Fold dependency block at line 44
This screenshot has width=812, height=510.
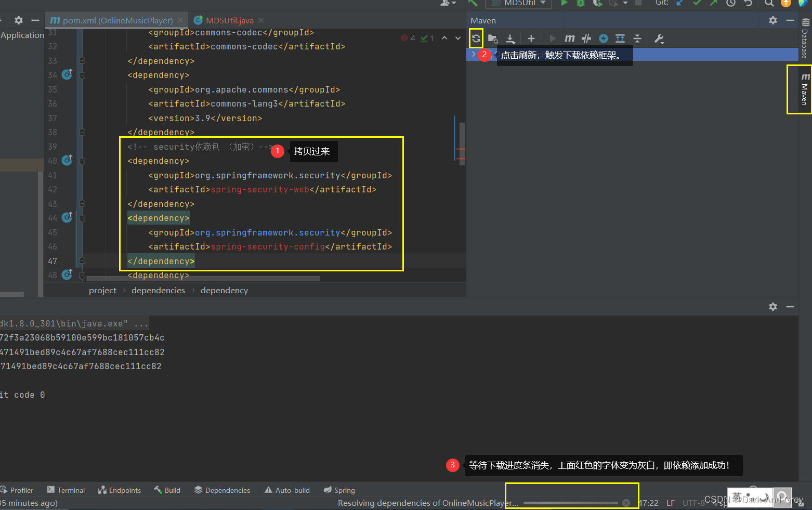[x=82, y=218]
